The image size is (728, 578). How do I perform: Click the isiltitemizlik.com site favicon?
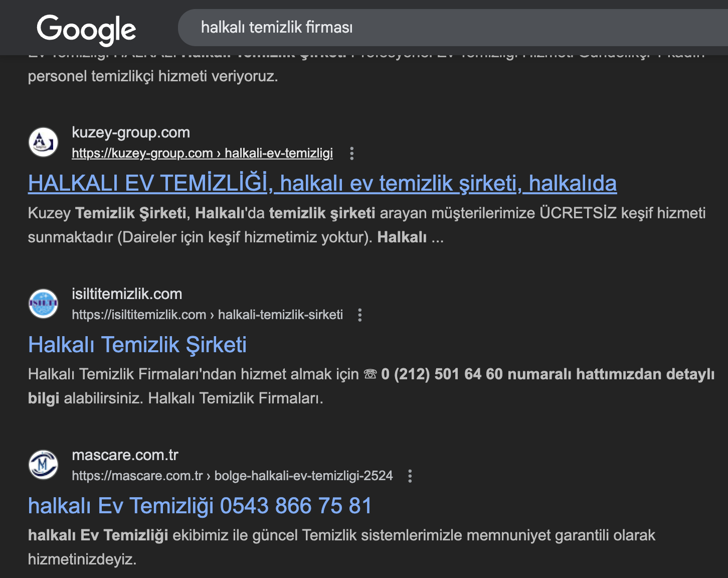click(x=43, y=304)
